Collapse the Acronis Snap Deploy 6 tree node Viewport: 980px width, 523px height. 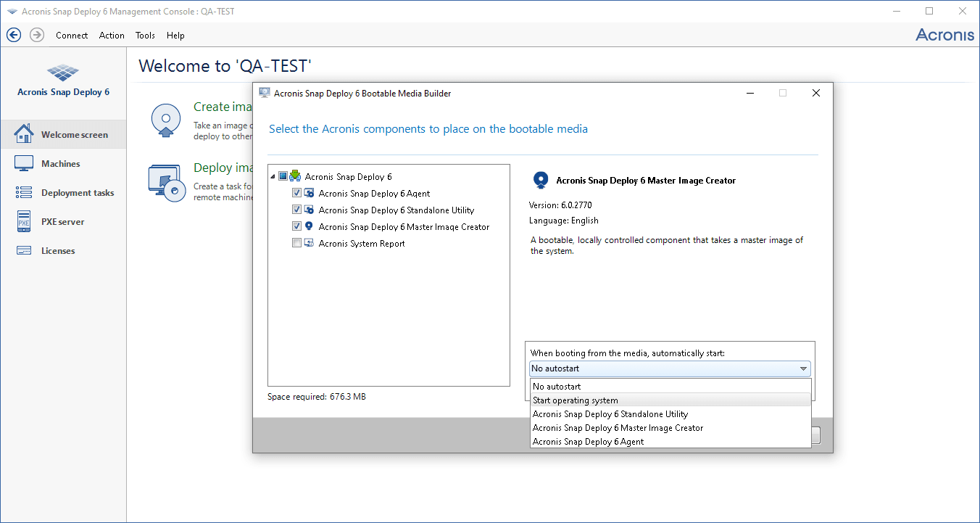pos(273,177)
